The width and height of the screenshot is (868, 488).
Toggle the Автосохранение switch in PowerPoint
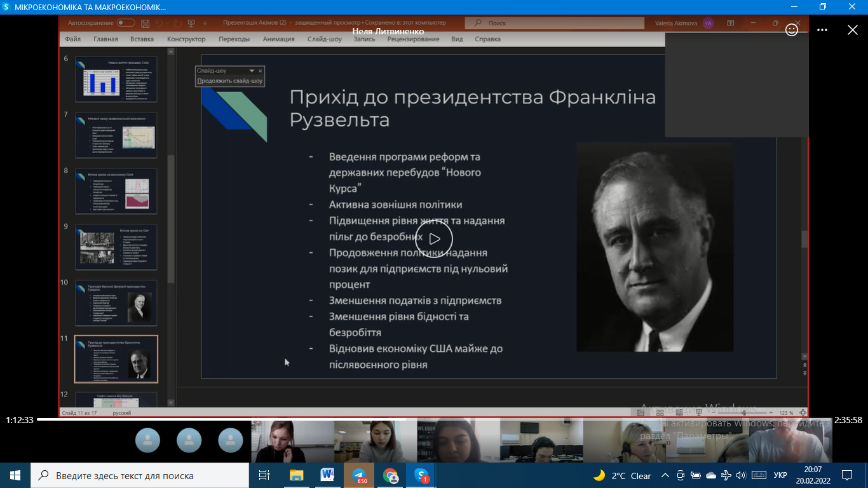[126, 23]
